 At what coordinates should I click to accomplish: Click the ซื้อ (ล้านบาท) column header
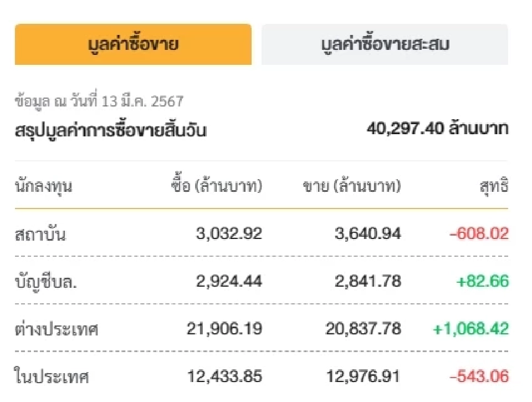coord(216,187)
